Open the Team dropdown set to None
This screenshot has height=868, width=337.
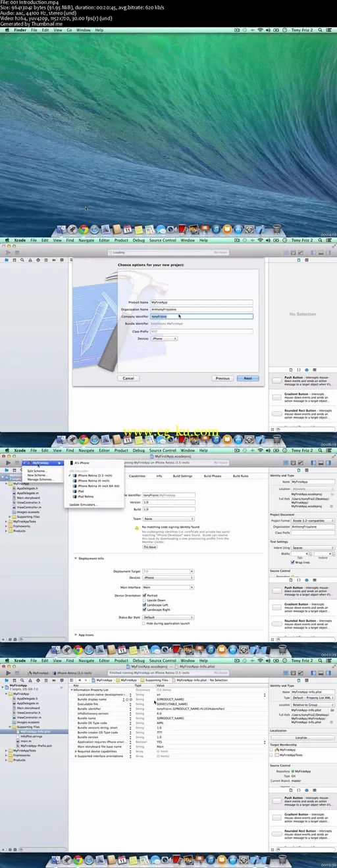pos(168,518)
